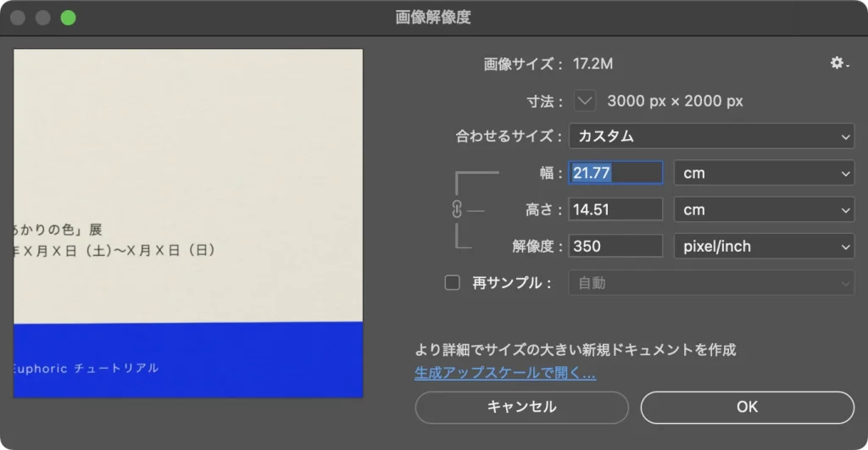
Task: Open the gear settings menu
Action: point(838,63)
